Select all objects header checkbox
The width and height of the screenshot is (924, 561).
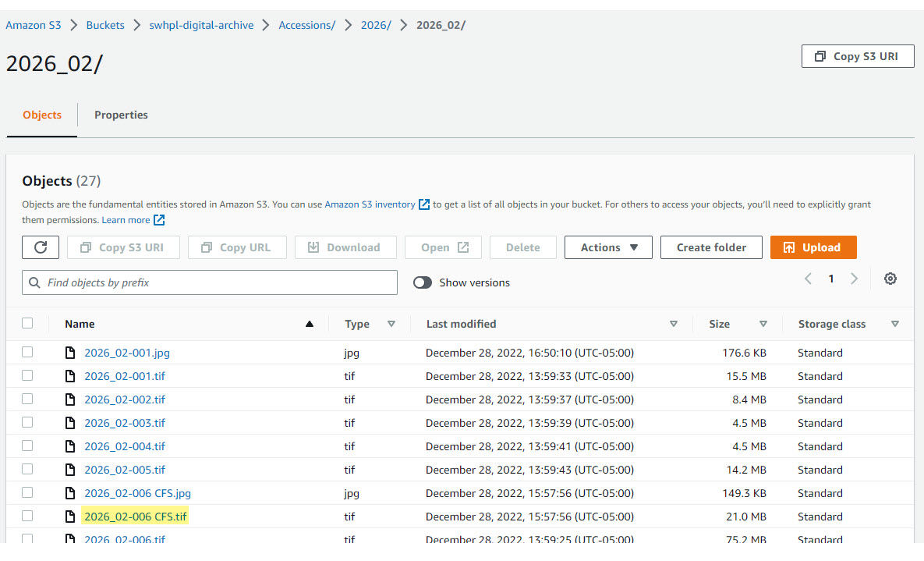click(27, 323)
